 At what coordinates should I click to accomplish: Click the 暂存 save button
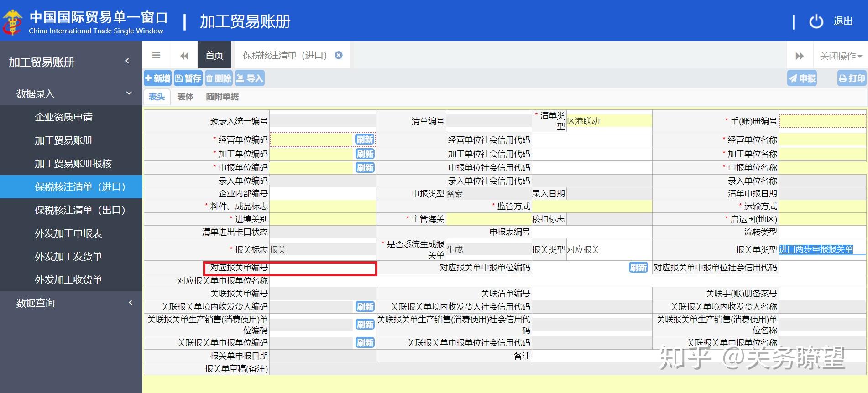[x=188, y=78]
